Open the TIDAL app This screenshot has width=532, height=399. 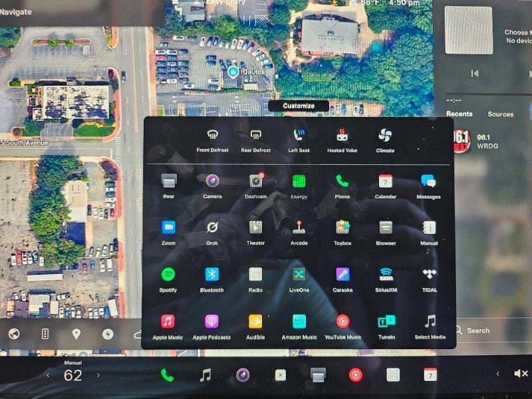coord(430,279)
